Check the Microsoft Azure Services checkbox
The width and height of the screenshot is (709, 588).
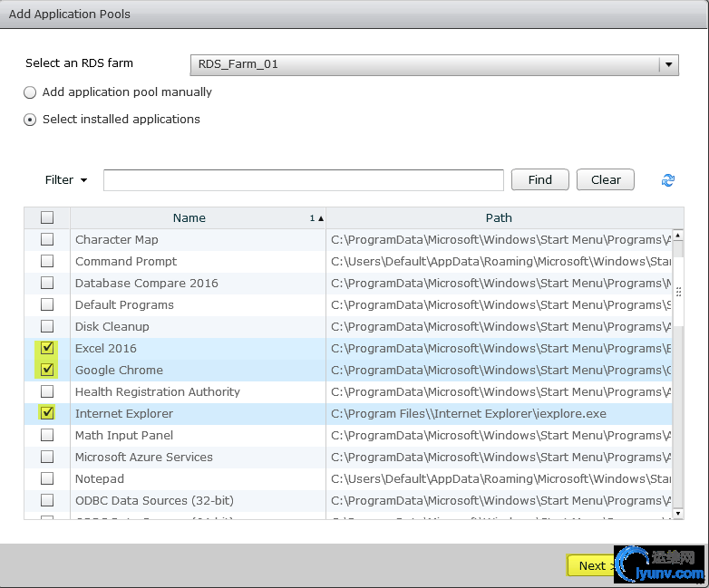click(47, 457)
